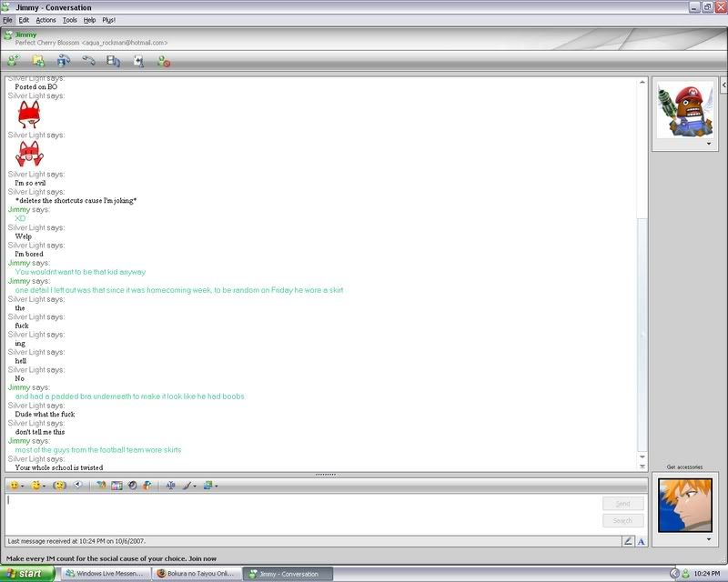The height and width of the screenshot is (582, 728).
Task: Send a nudge using the nudge icon
Action: (61, 486)
